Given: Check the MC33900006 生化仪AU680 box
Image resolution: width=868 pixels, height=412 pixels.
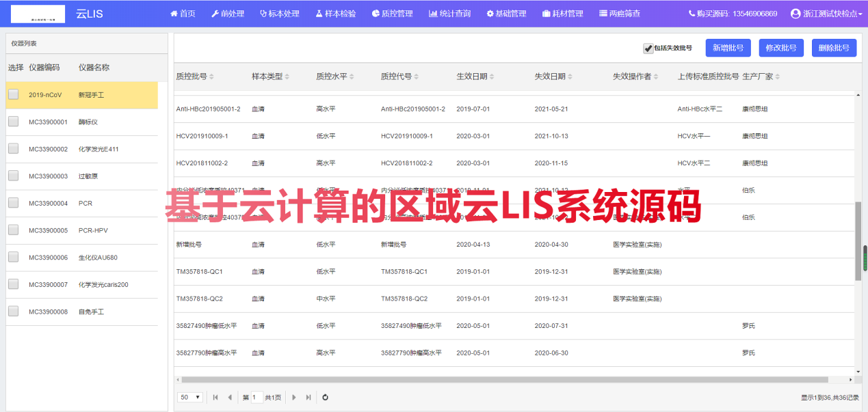Looking at the screenshot, I should (x=13, y=258).
